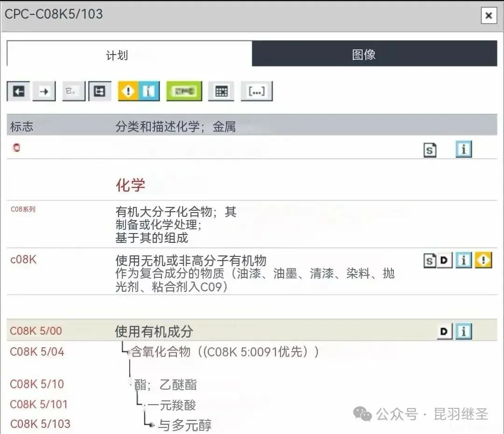
Task: Collapse the 与多元醇 tree node
Action: (150, 425)
